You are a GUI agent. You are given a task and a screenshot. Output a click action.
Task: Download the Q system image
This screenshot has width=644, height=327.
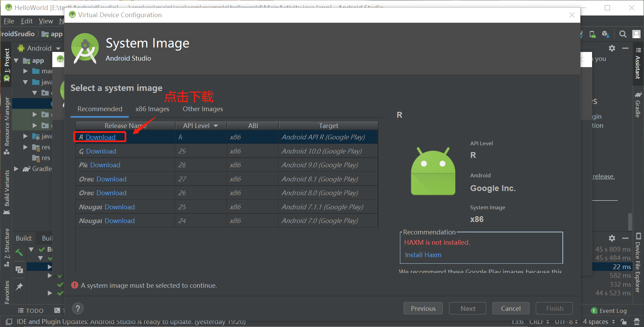tap(101, 151)
